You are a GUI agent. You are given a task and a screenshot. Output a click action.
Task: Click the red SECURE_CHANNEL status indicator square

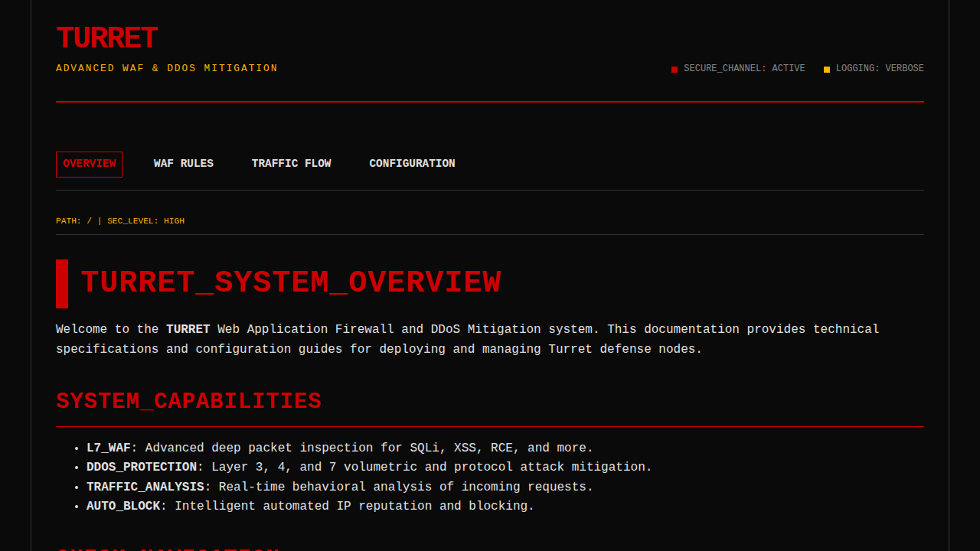[675, 70]
